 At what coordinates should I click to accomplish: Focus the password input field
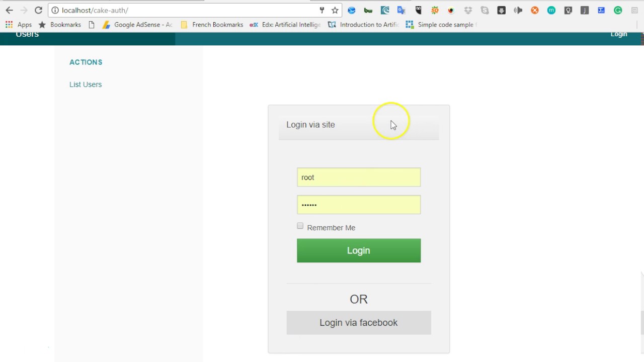point(359,205)
